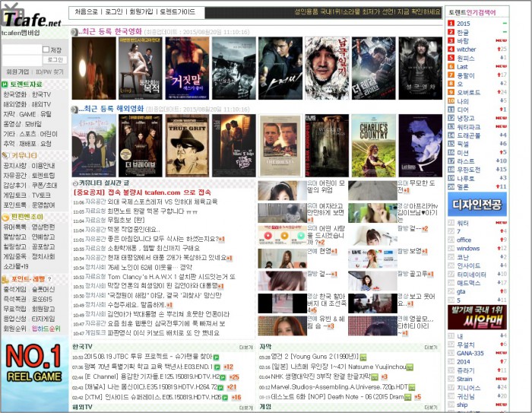This screenshot has height=413, width=532.
Task: Open 회원가입 in the top menu bar
Action: click(141, 12)
